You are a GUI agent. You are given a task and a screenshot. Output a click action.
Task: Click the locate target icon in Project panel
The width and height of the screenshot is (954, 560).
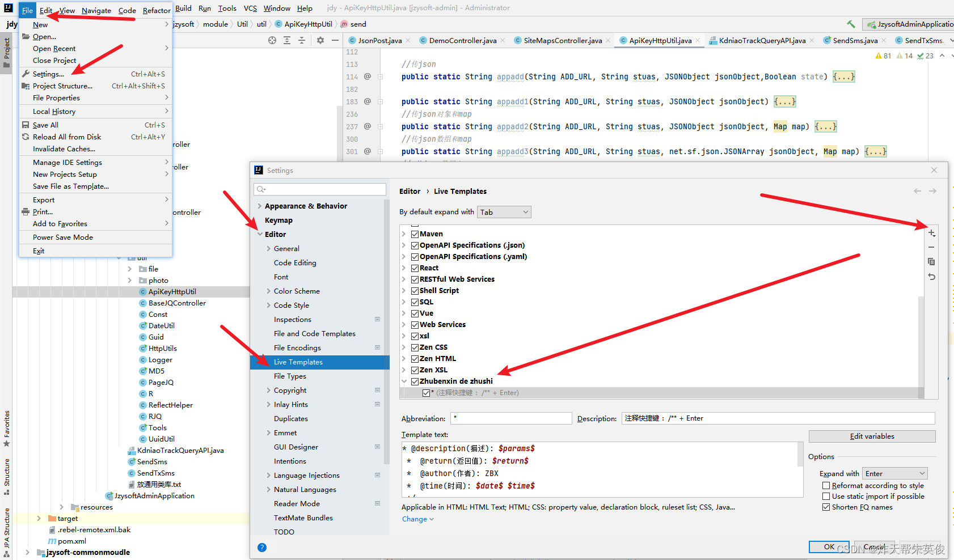272,40
